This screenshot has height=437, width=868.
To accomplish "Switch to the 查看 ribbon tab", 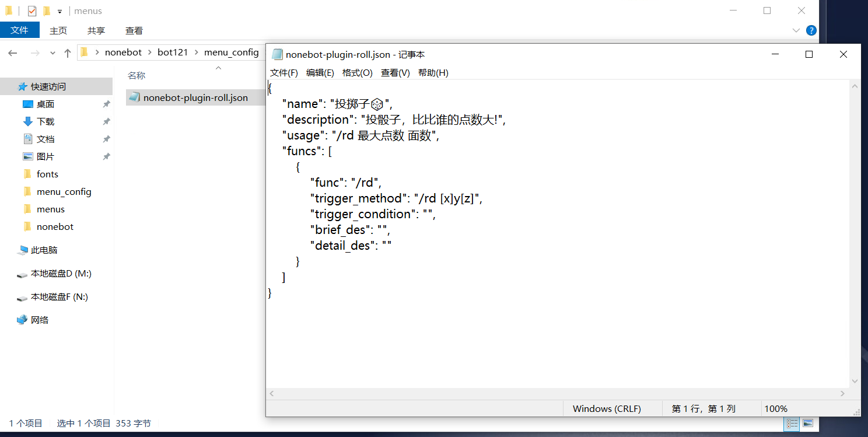I will coord(134,30).
